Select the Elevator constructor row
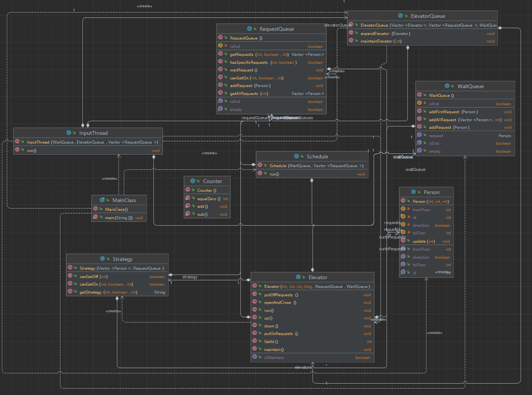The width and height of the screenshot is (532, 395). coord(313,286)
